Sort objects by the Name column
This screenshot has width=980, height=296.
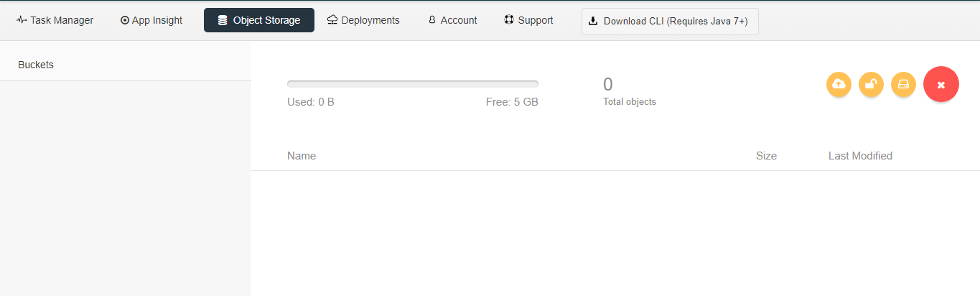[302, 156]
